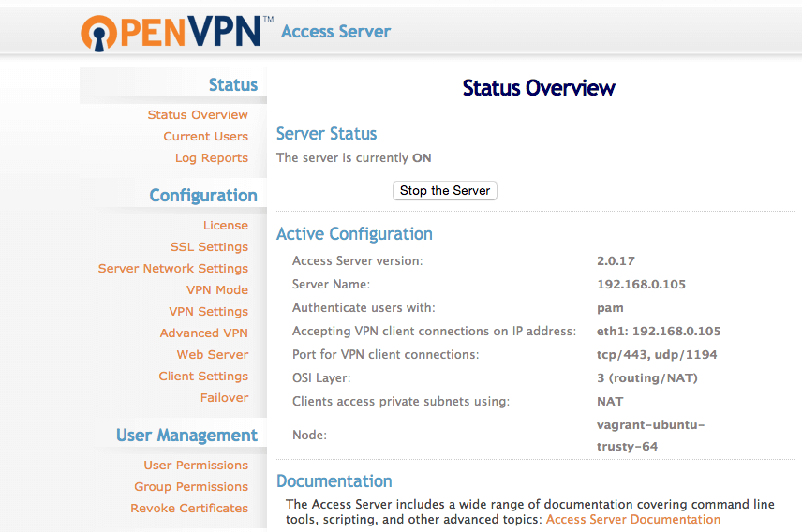Click the Server Status heading

point(326,134)
